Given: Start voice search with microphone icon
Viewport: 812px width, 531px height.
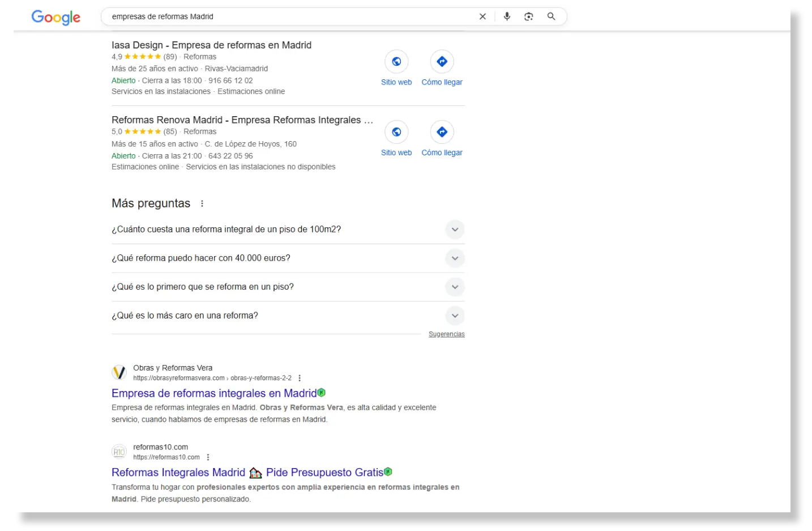Looking at the screenshot, I should (507, 16).
